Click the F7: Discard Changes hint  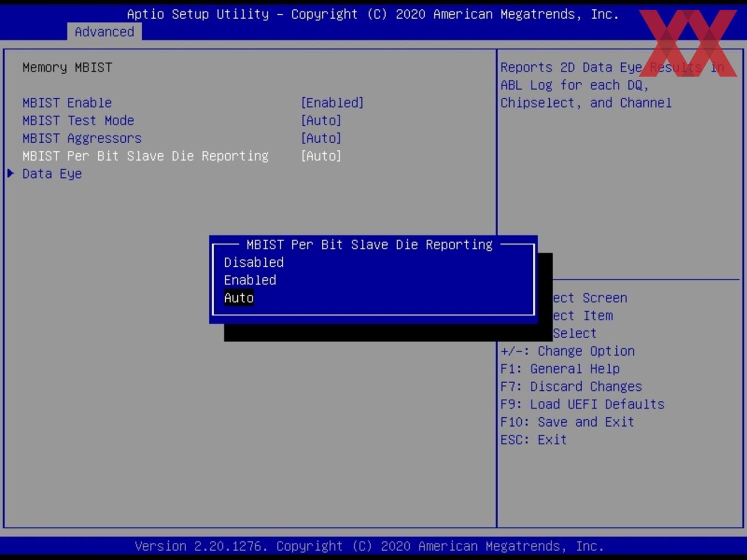[571, 387]
